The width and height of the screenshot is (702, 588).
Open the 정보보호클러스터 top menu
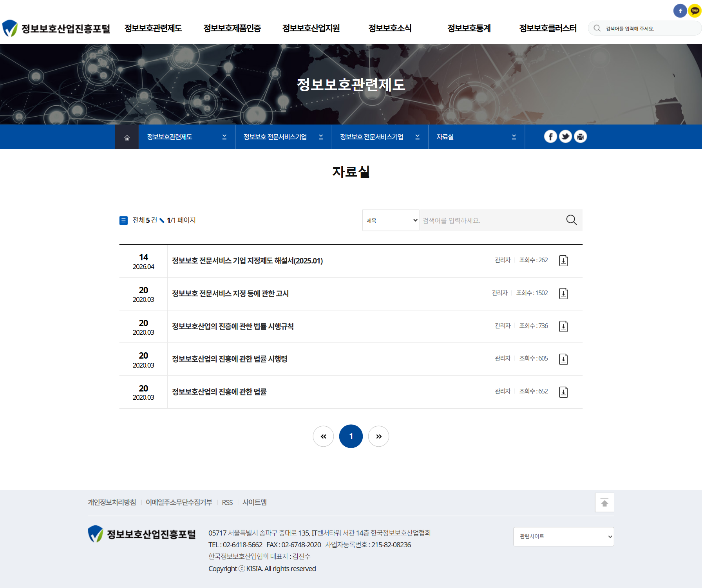coord(548,28)
